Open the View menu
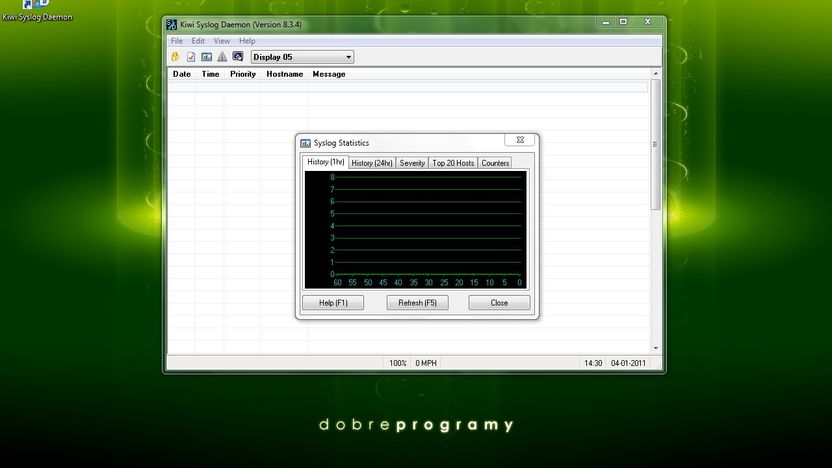The width and height of the screenshot is (832, 468). (222, 41)
